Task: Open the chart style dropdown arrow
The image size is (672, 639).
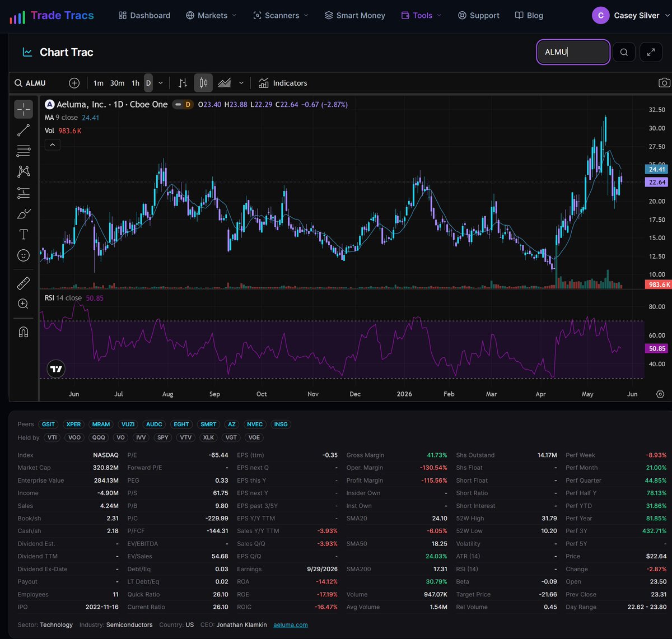Action: [241, 83]
